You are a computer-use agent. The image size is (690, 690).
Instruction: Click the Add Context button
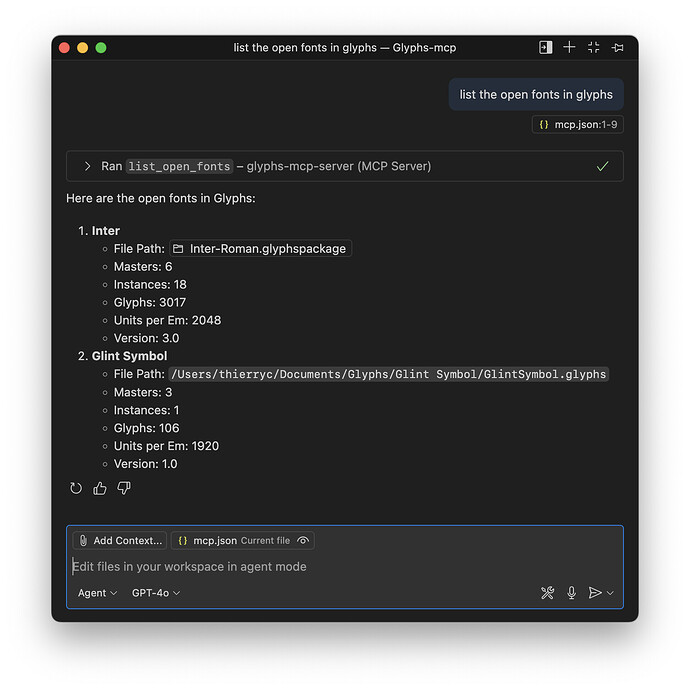[119, 541]
